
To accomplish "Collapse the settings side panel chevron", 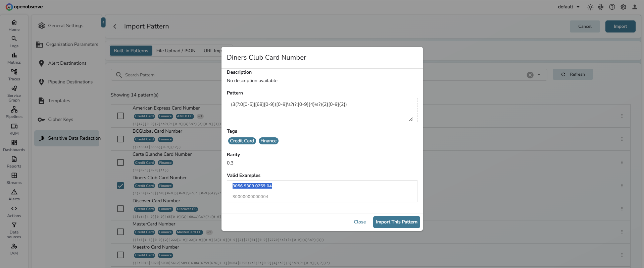I will point(103,22).
